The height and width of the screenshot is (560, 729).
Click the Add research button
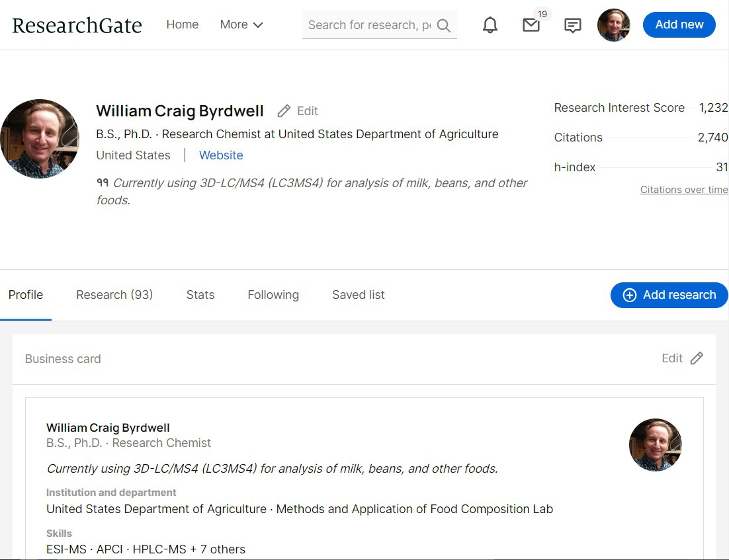point(669,295)
